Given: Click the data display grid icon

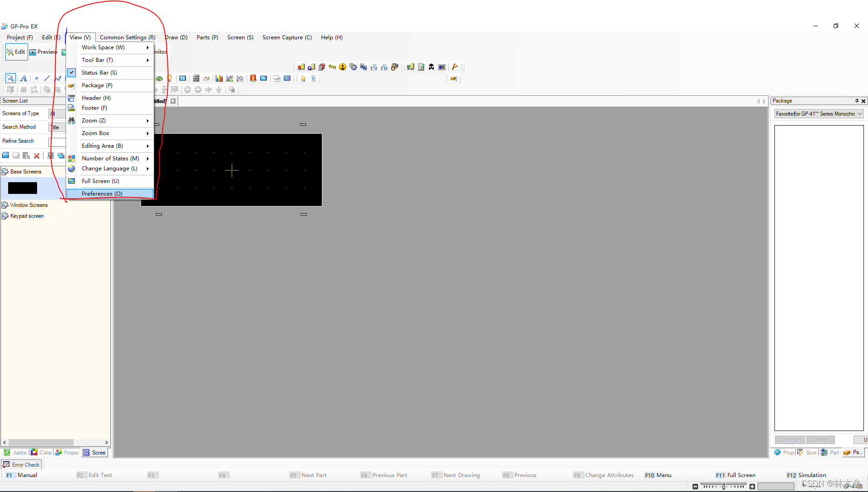Looking at the screenshot, I should [x=196, y=78].
